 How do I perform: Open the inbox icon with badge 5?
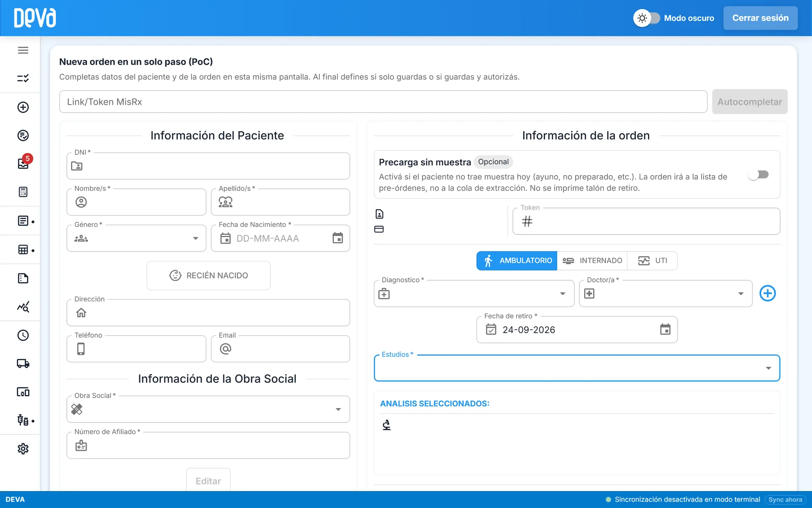tap(23, 163)
